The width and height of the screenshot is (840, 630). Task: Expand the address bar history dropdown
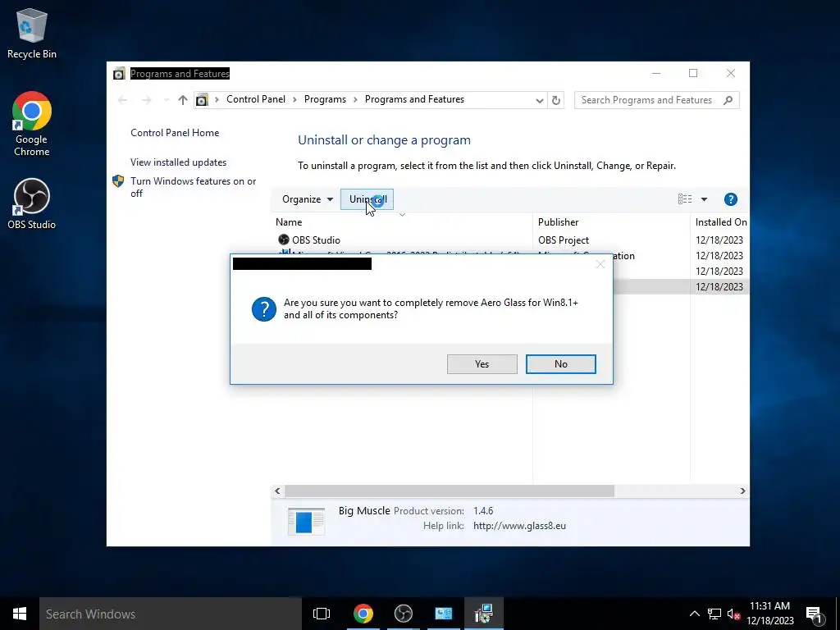tap(540, 100)
